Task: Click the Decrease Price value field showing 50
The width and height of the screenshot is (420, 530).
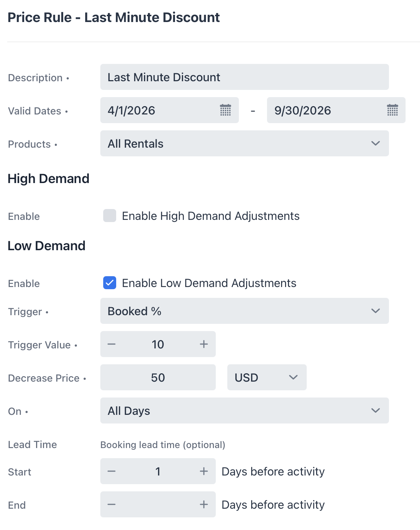Action: click(158, 377)
